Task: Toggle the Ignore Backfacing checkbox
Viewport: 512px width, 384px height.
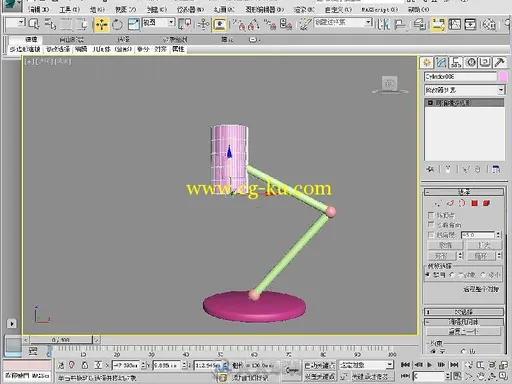Action: pos(431,225)
